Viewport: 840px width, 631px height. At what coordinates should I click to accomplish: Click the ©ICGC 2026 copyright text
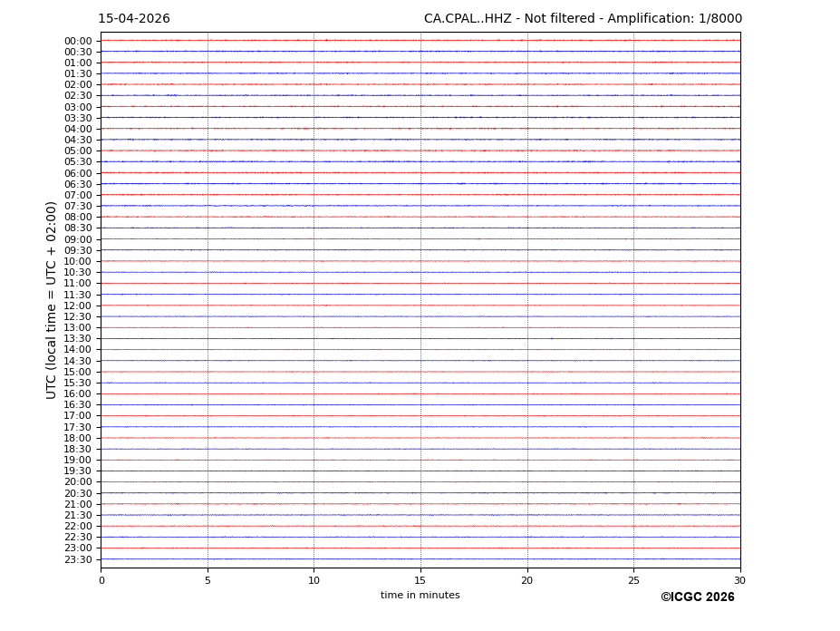coord(697,597)
